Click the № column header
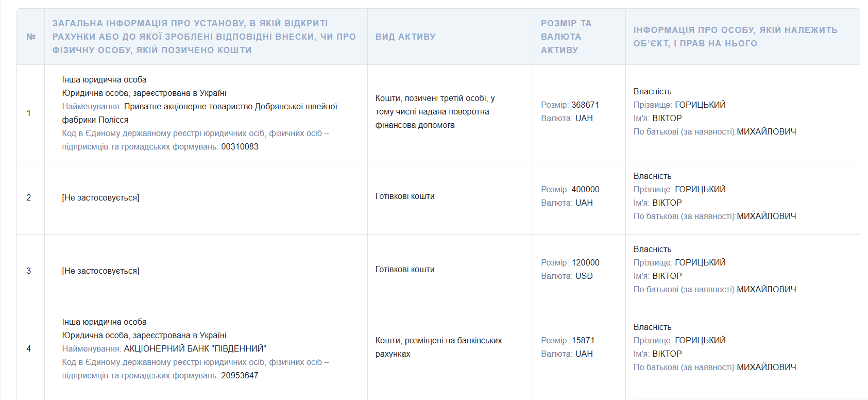The height and width of the screenshot is (400, 868). point(31,37)
